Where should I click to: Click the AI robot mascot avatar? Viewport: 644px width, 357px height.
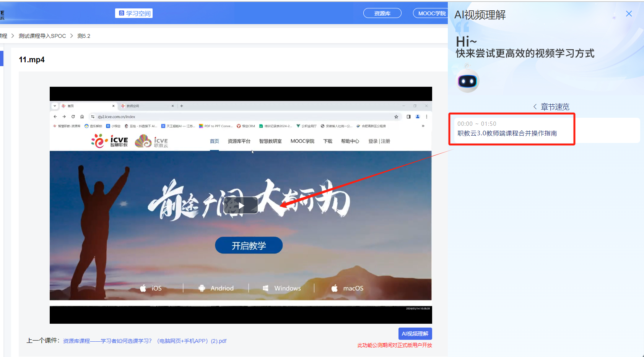point(467,81)
